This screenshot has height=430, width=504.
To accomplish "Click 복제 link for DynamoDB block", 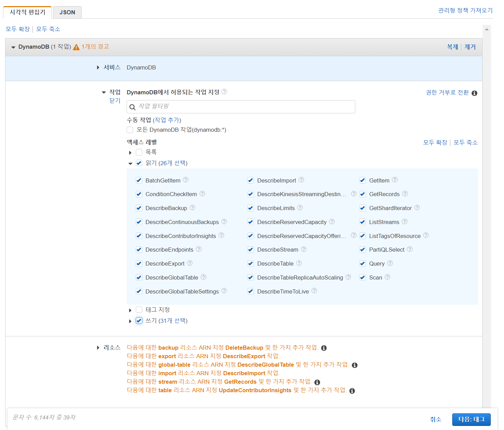I will click(453, 47).
